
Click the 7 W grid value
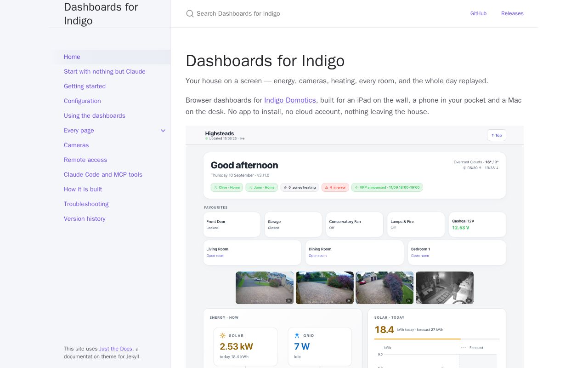click(x=302, y=346)
